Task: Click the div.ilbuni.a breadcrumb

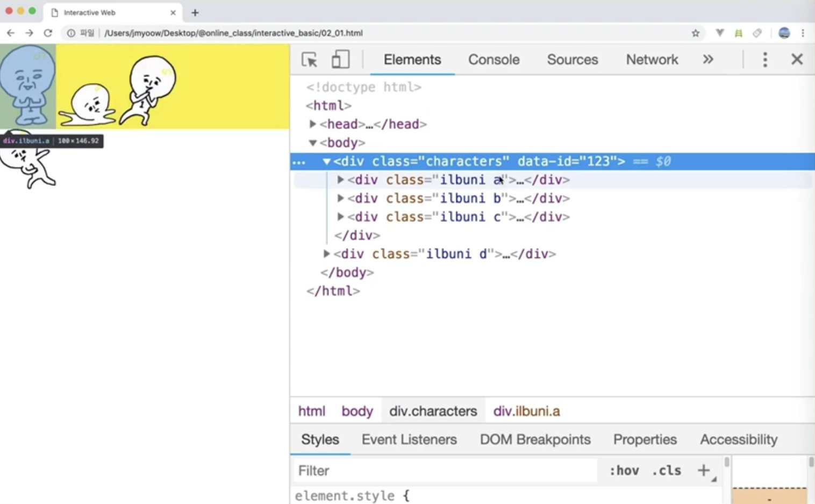Action: [x=527, y=411]
